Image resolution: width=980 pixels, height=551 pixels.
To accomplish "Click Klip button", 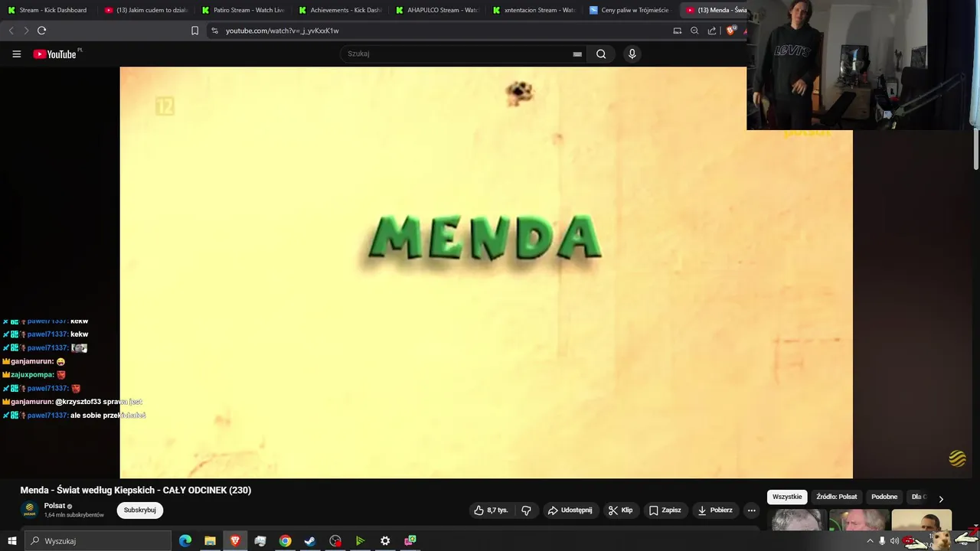I will pos(621,510).
